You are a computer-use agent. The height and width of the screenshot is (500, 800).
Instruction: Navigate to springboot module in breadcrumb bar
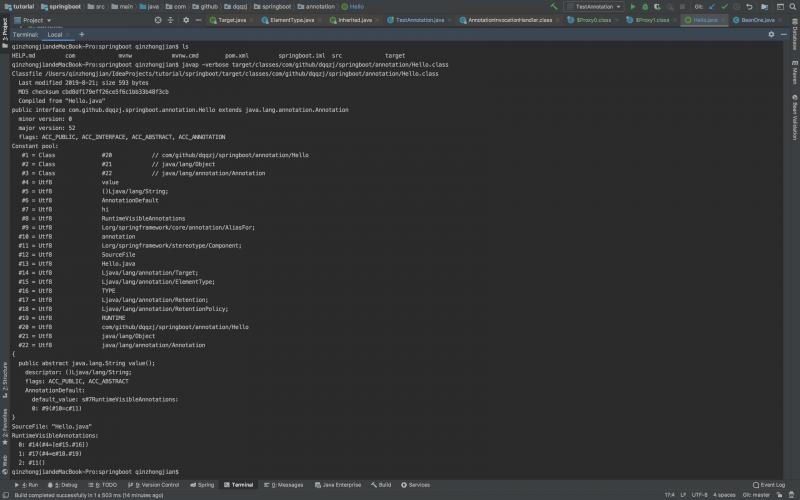[x=61, y=7]
